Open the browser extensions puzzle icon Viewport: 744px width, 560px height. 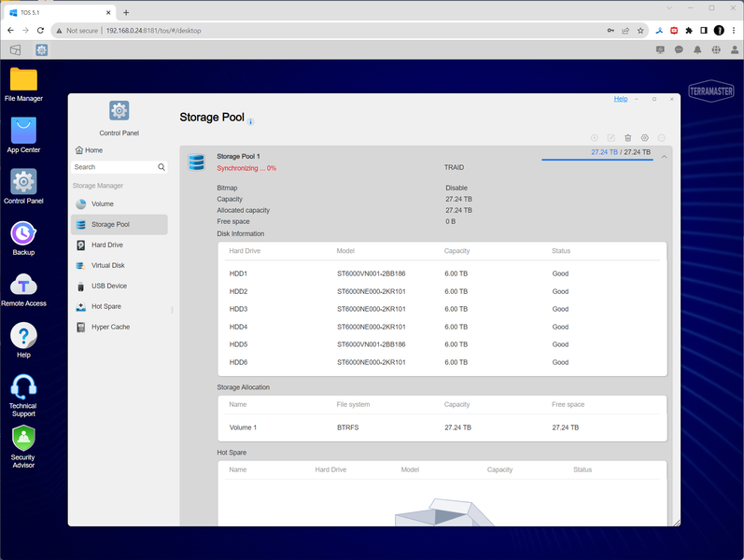(689, 31)
